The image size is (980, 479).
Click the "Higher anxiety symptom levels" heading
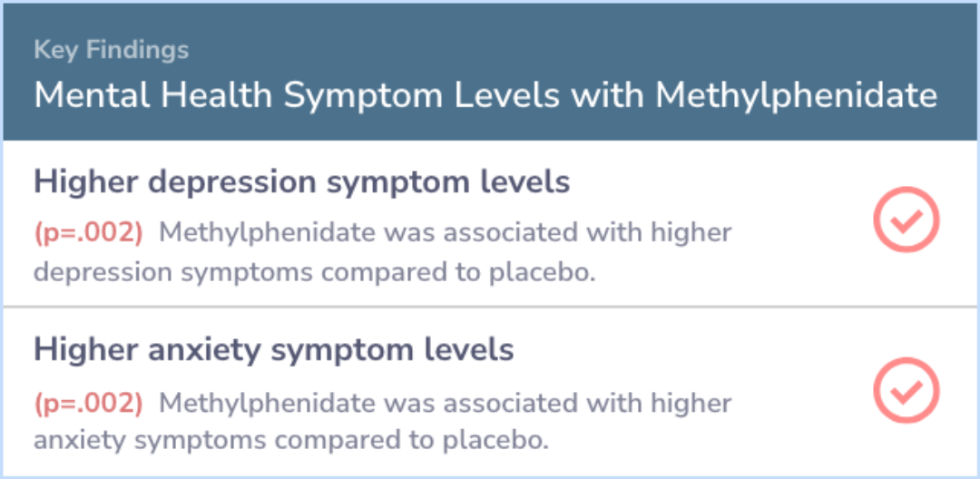(274, 350)
